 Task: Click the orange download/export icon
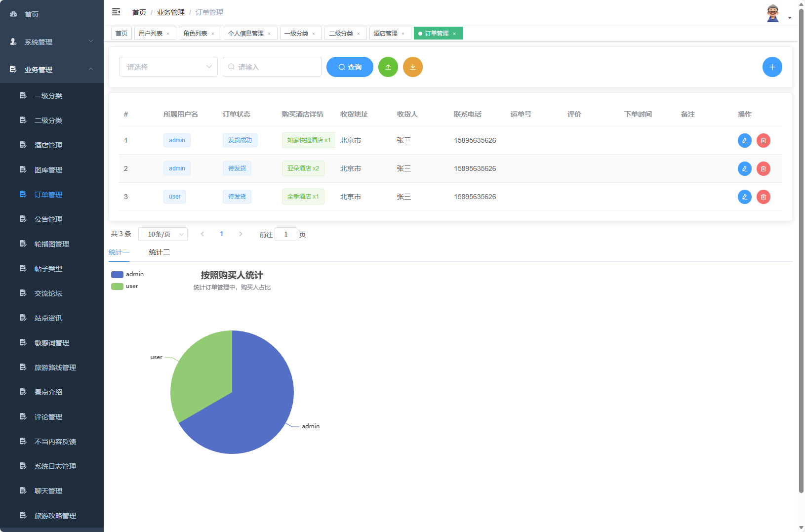pyautogui.click(x=413, y=67)
